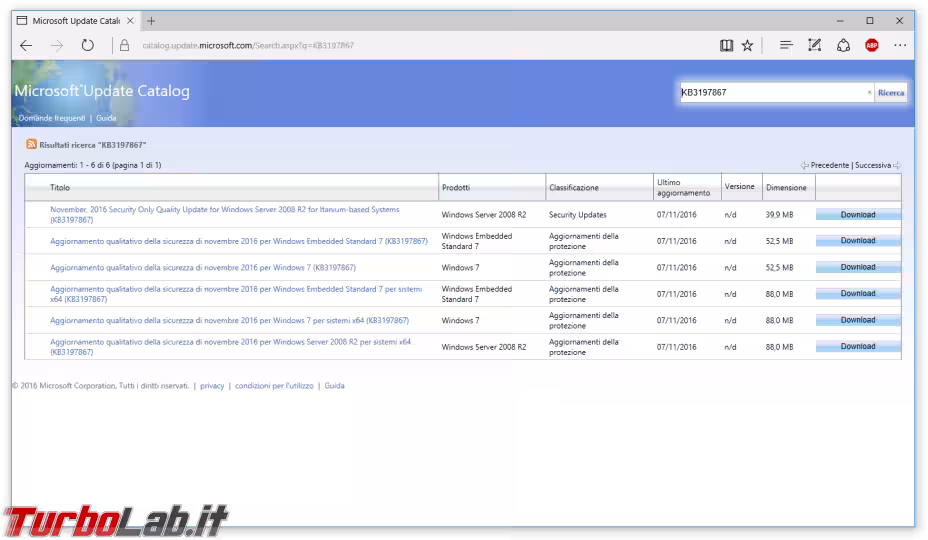928x540 pixels.
Task: Sort by Prodotti column header
Action: click(456, 188)
